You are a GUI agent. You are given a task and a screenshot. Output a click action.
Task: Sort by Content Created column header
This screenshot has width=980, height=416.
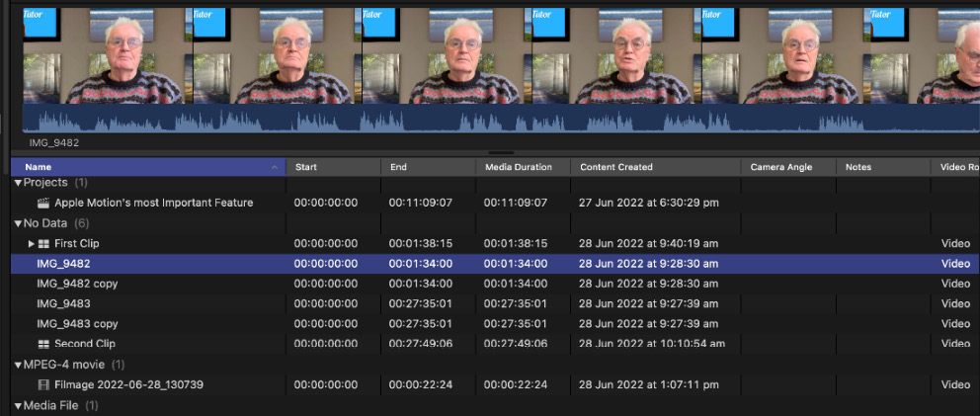click(x=656, y=167)
